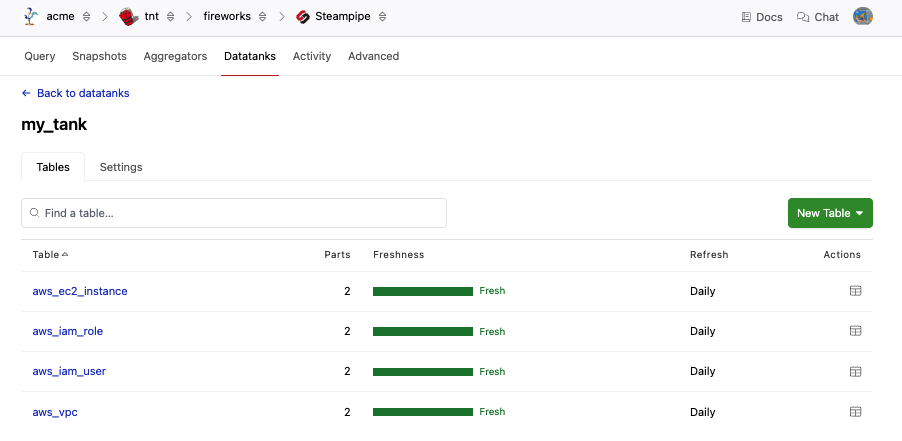Expand the Steampipe switcher chevrons
Screen dimensions: 902x441
click(383, 17)
